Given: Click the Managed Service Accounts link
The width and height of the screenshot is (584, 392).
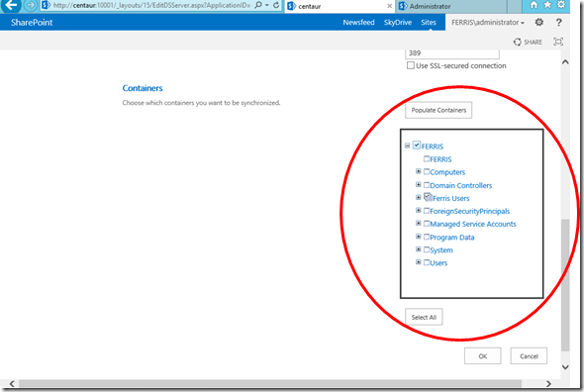Looking at the screenshot, I should click(x=473, y=224).
